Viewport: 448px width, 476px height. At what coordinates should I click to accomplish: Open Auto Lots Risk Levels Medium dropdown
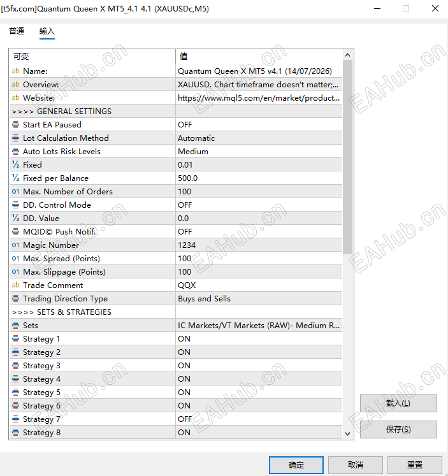259,151
